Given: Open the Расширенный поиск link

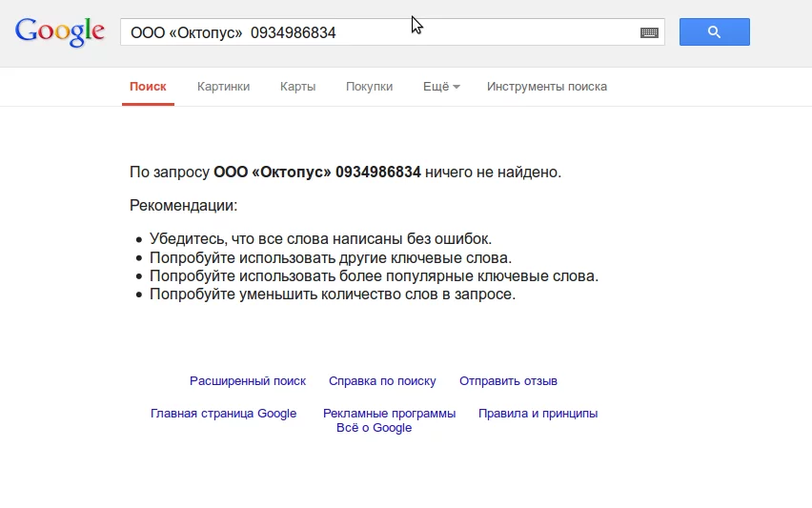Looking at the screenshot, I should click(x=248, y=381).
